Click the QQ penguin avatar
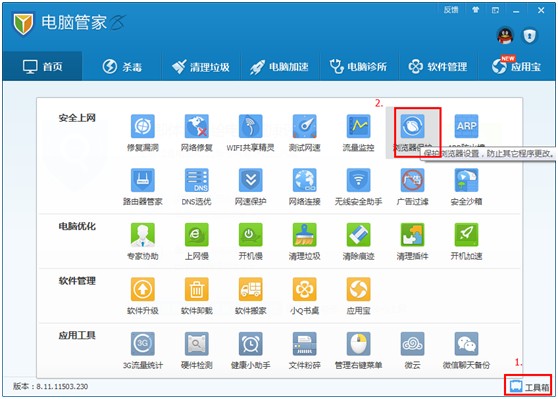The image size is (558, 399). pos(505,36)
